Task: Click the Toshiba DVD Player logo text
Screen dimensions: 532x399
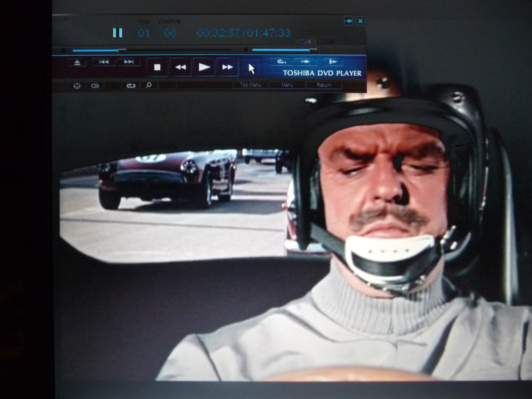Action: [322, 73]
